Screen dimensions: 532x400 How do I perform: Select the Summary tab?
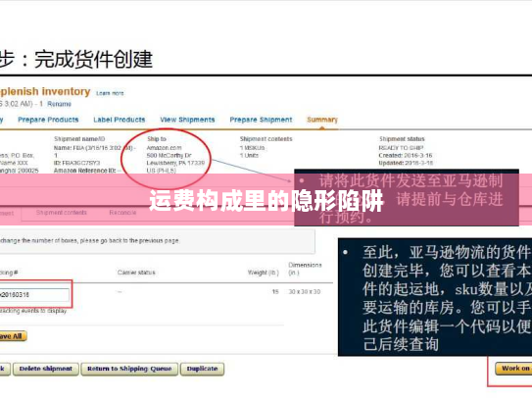click(x=322, y=120)
